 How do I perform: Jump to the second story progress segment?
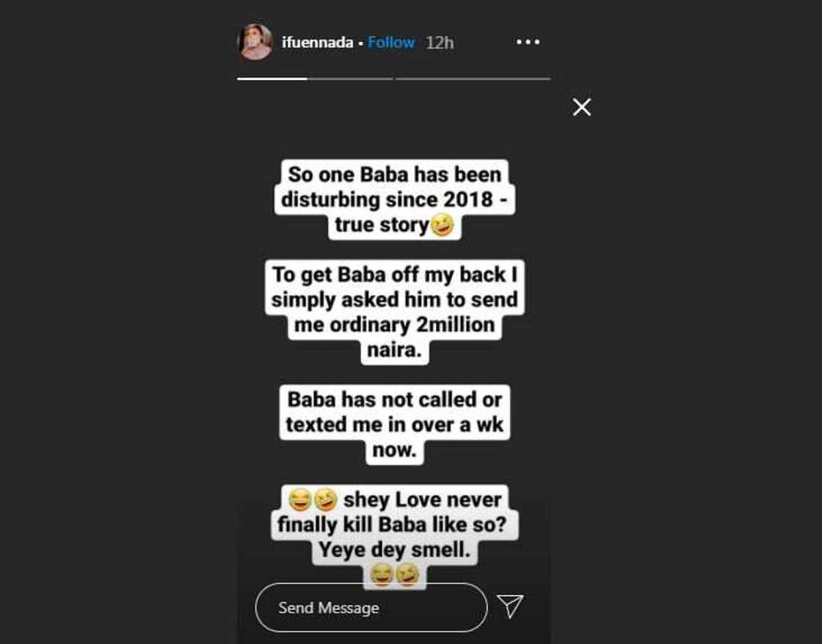[473, 78]
